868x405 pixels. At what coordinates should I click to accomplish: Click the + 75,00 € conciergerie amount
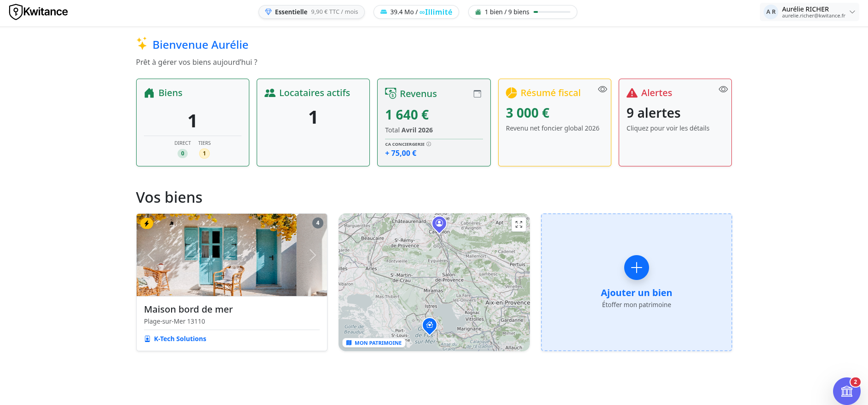pyautogui.click(x=401, y=153)
